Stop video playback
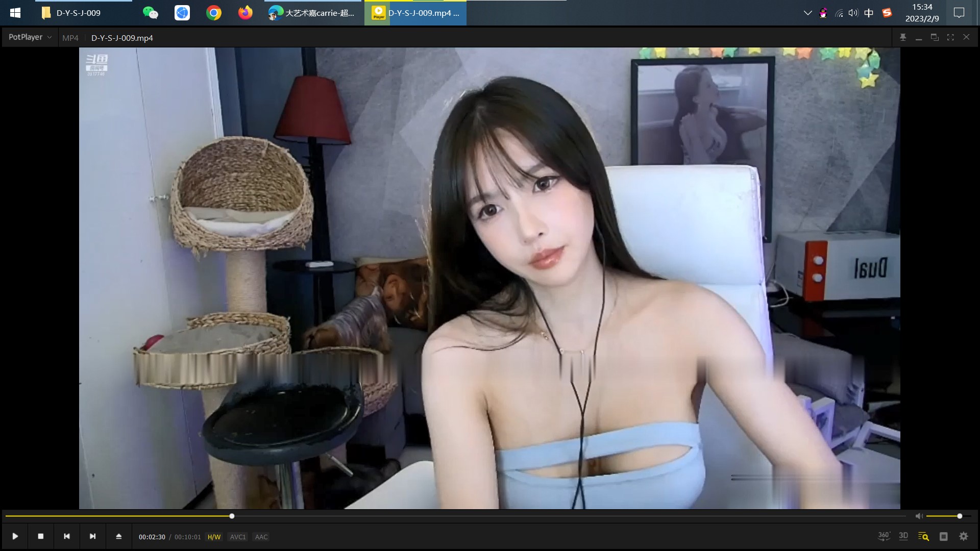The image size is (980, 551). click(x=41, y=536)
